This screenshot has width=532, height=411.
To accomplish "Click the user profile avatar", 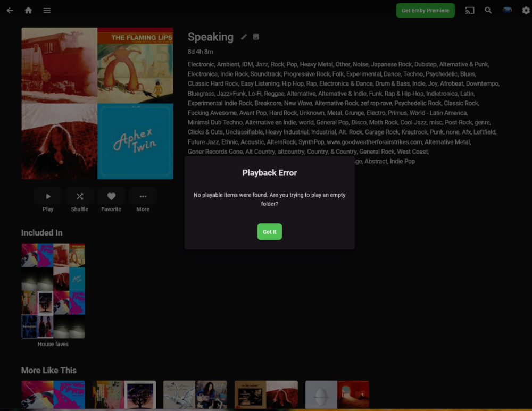I will [507, 10].
